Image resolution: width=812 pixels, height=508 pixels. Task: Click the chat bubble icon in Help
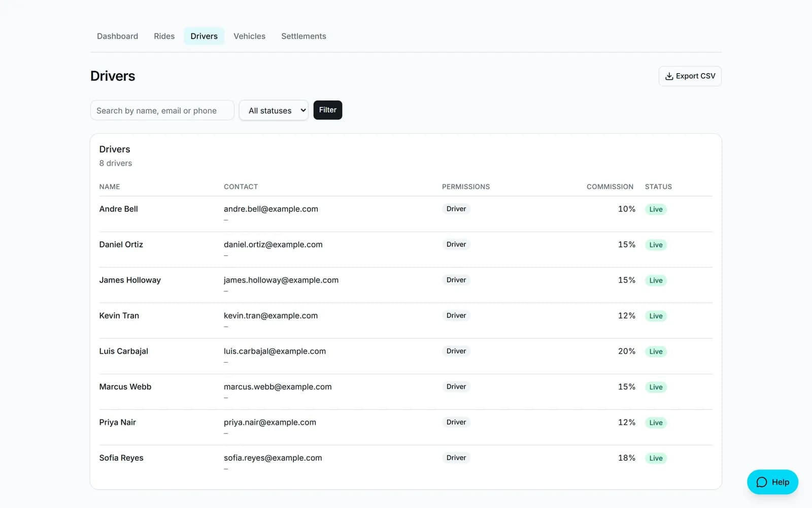click(762, 482)
